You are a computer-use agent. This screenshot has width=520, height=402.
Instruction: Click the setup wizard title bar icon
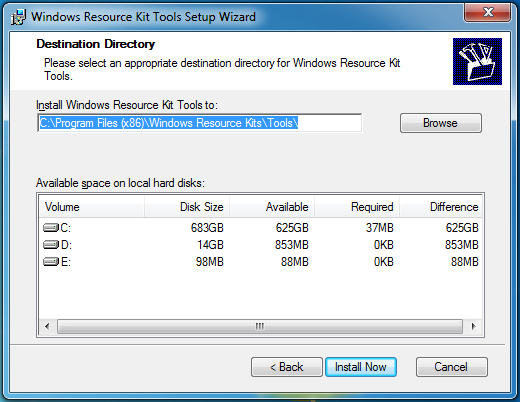[18, 17]
